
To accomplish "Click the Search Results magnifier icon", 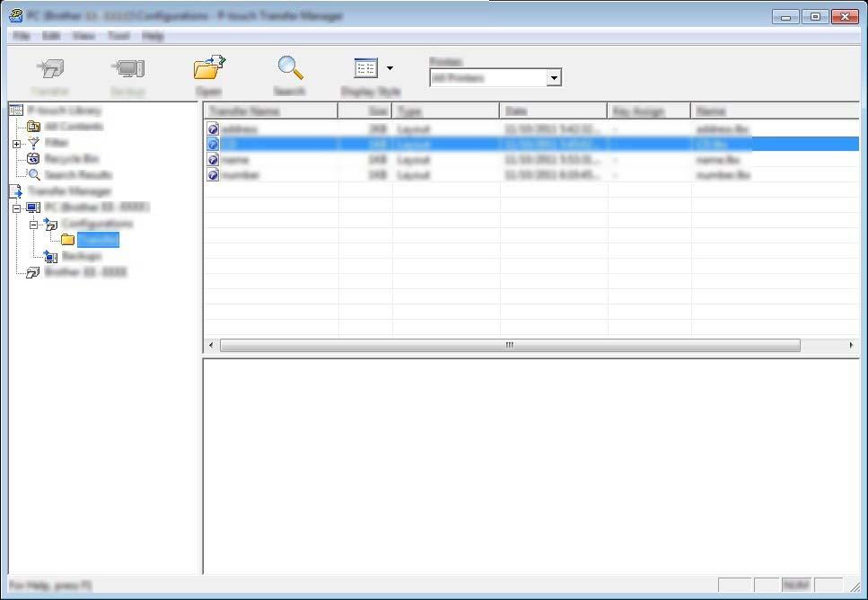I will [33, 175].
